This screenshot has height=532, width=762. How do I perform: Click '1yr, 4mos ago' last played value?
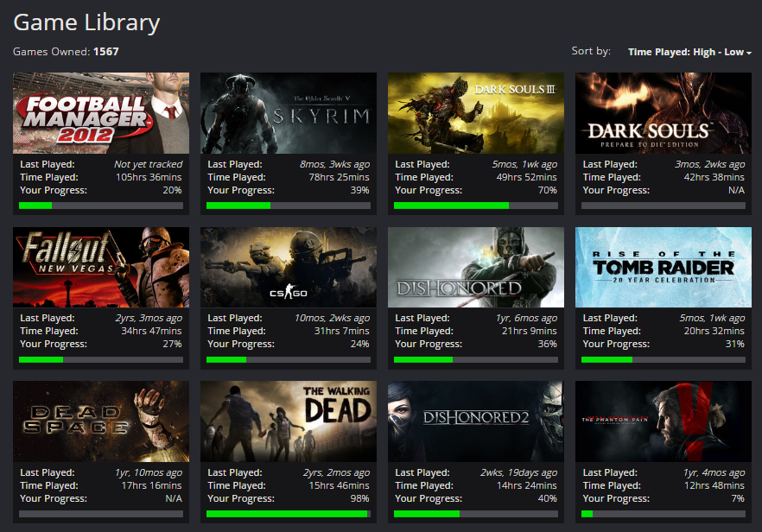click(x=714, y=472)
